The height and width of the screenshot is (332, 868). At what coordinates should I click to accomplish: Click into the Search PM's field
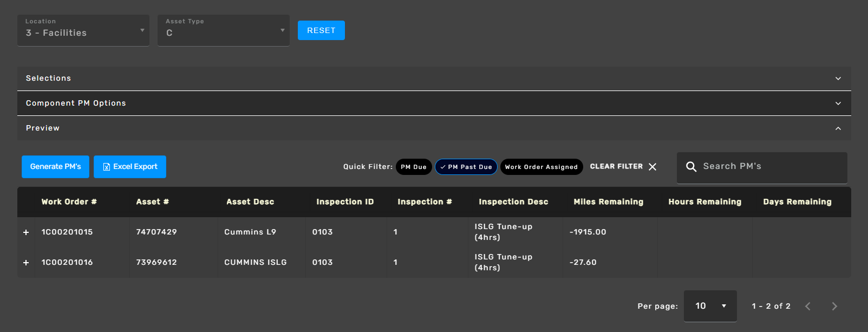click(x=769, y=167)
